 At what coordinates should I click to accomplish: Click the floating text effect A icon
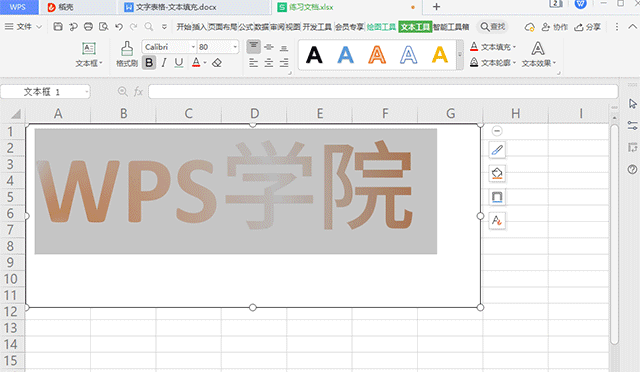coord(497,221)
